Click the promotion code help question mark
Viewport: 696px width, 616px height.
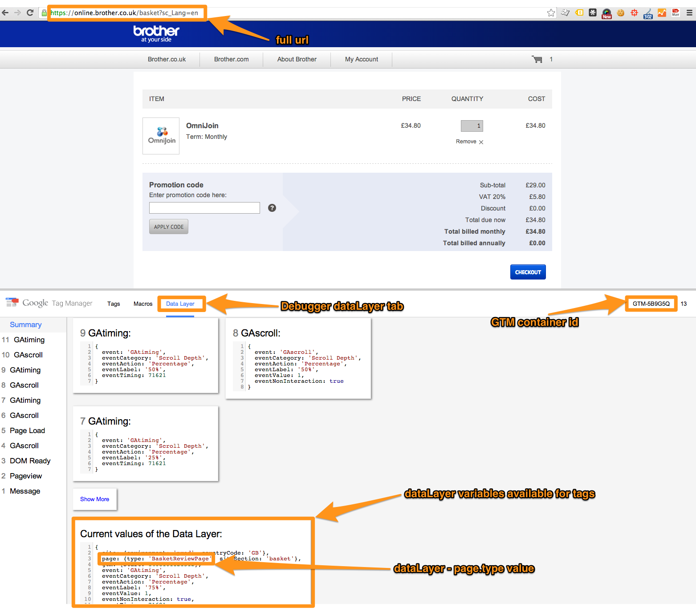272,208
